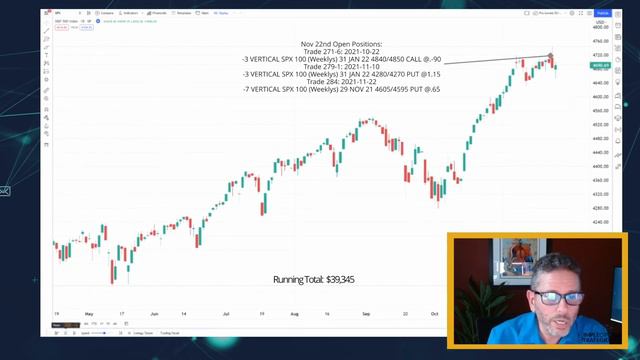Open the notifications bell icon in right sidebar
The image size is (640, 360).
pos(618,141)
